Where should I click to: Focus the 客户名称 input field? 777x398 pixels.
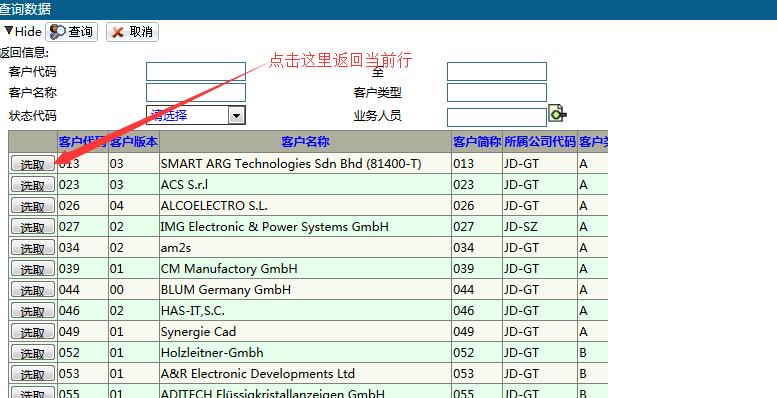pyautogui.click(x=196, y=92)
